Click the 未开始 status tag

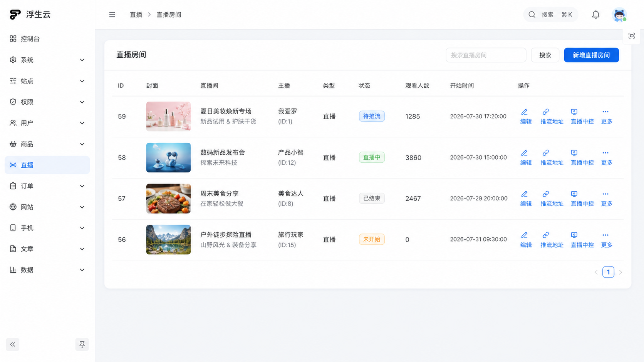tap(372, 239)
